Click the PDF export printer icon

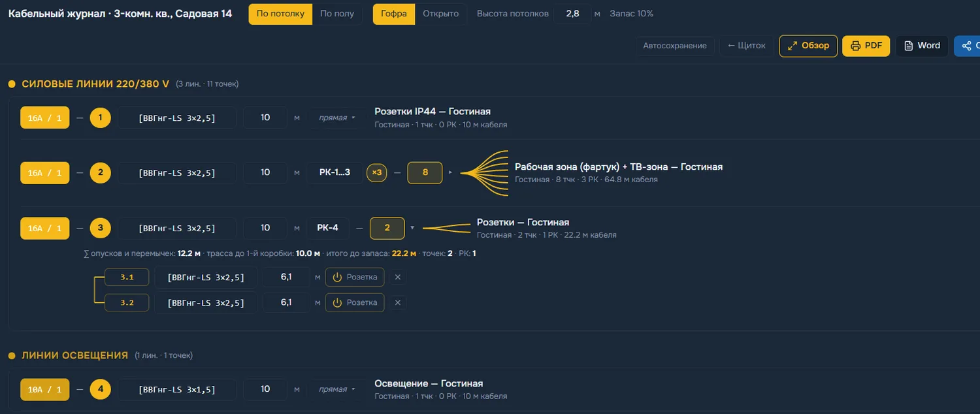coord(855,46)
